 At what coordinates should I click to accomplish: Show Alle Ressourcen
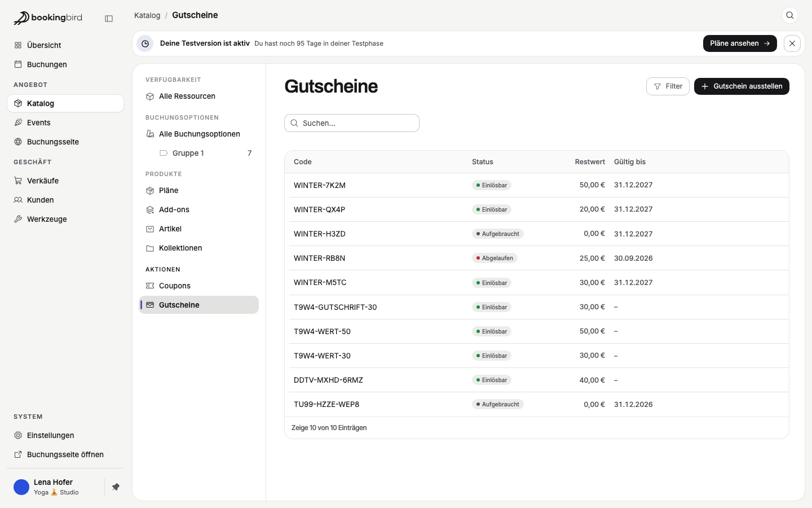click(x=199, y=96)
